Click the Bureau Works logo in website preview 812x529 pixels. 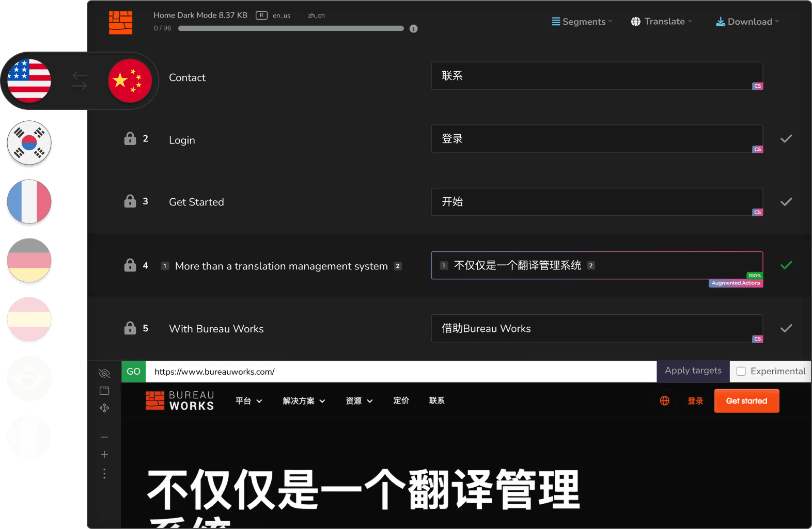click(180, 401)
